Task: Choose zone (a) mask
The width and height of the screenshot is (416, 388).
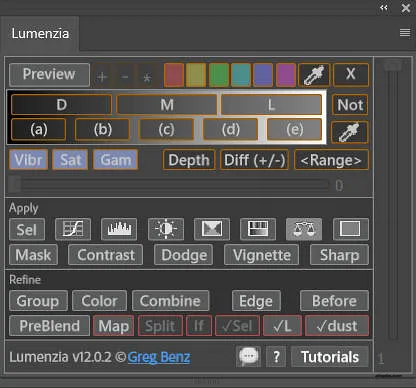Action: [x=39, y=129]
